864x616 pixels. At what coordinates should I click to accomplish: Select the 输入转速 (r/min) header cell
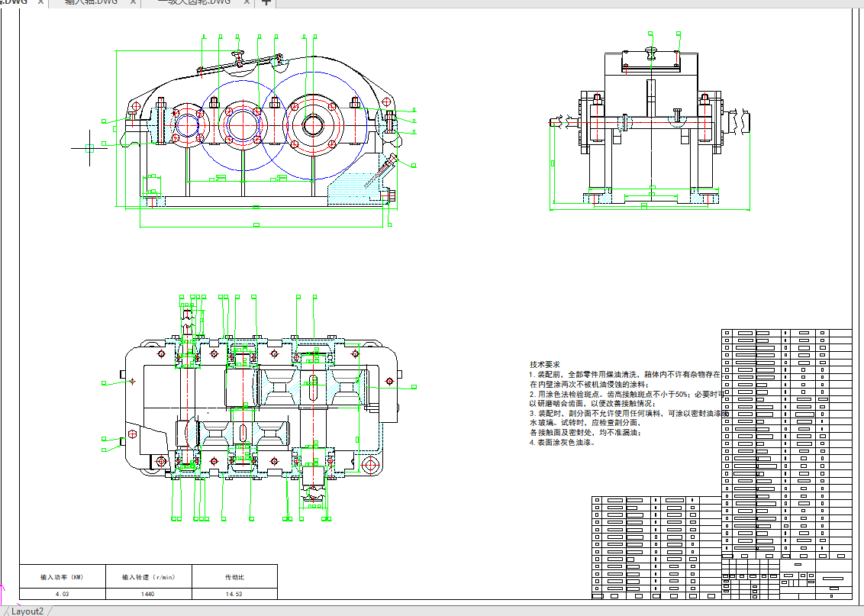point(148,577)
